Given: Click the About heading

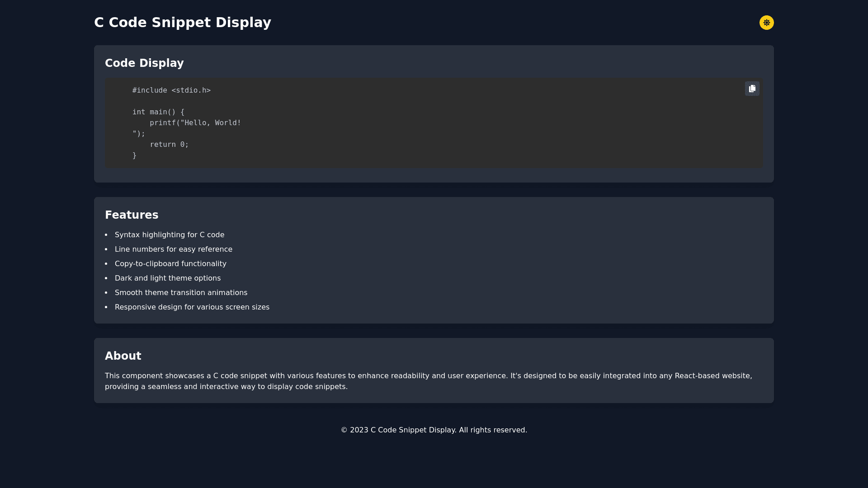Looking at the screenshot, I should click(x=123, y=356).
